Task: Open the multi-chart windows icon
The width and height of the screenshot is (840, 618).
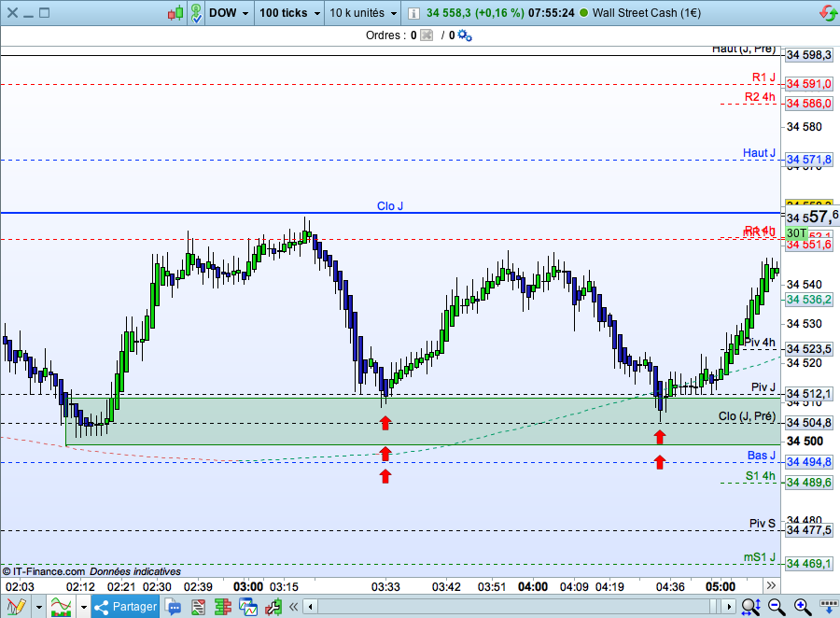Action: (x=248, y=607)
